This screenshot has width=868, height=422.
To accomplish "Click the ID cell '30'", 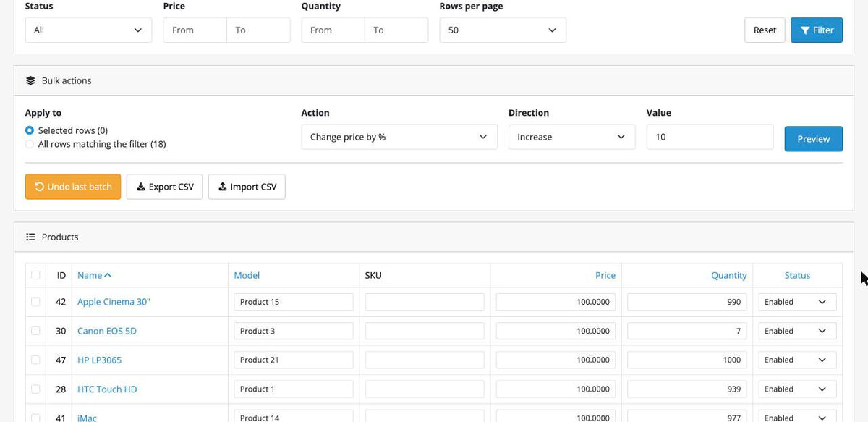I will [x=61, y=331].
